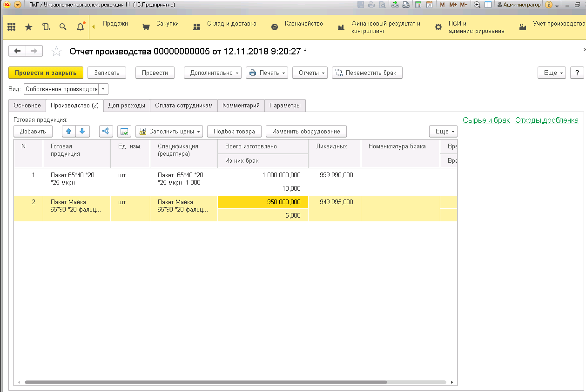
Task: Toggle the panels layout icon in the title bar
Action: coord(488,5)
